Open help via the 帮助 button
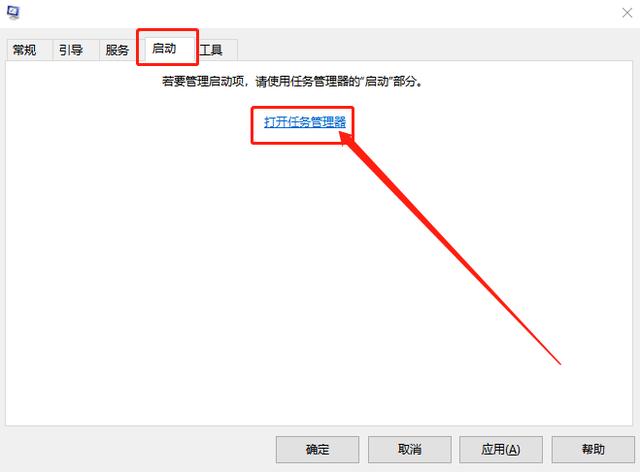Image resolution: width=640 pixels, height=472 pixels. [x=593, y=450]
